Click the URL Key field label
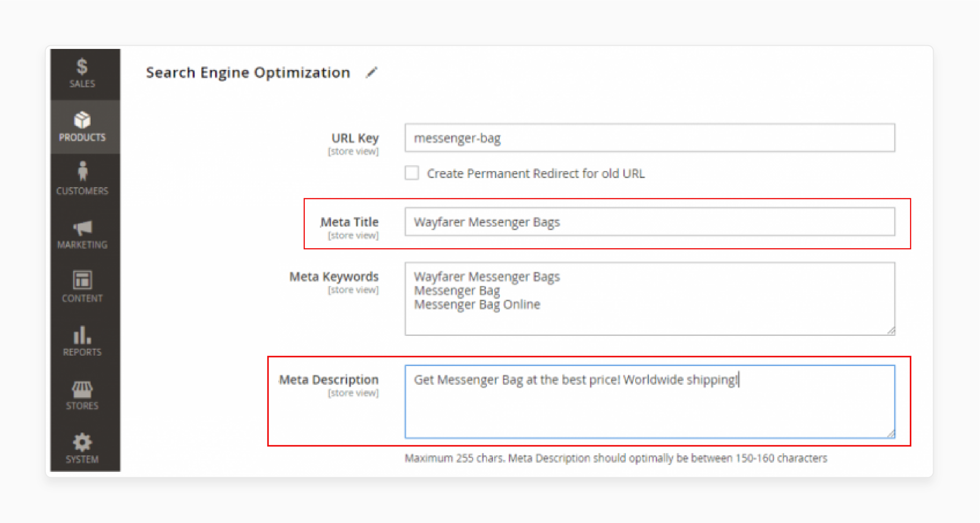The height and width of the screenshot is (523, 980). [355, 138]
